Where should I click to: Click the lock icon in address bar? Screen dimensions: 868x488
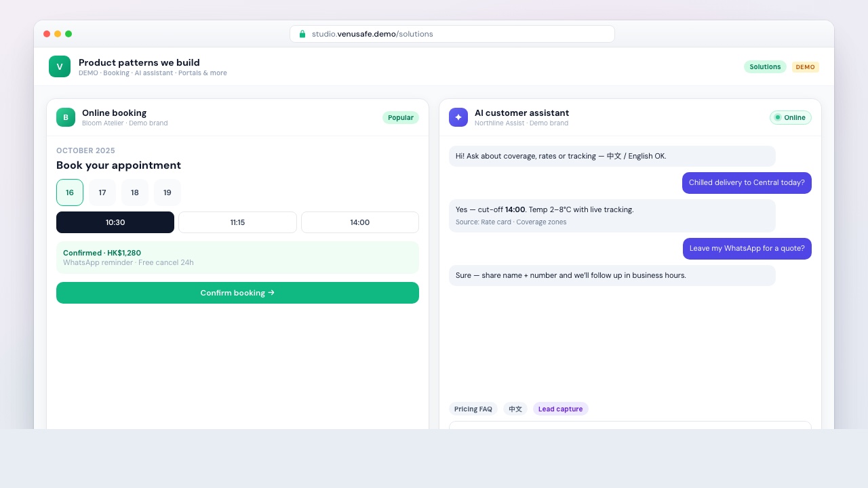(x=302, y=34)
